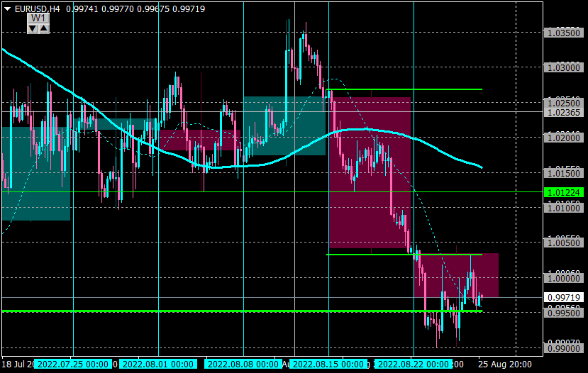Click the high value 0.99770
This screenshot has width=588, height=373.
click(117, 9)
